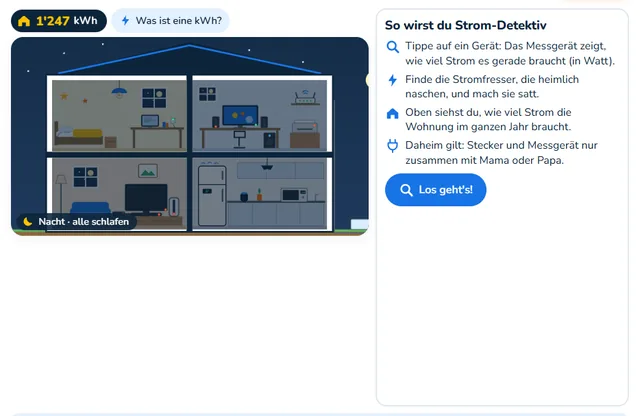Tap the floor lamp in the living room
640x416 pixels.
pyautogui.click(x=61, y=194)
